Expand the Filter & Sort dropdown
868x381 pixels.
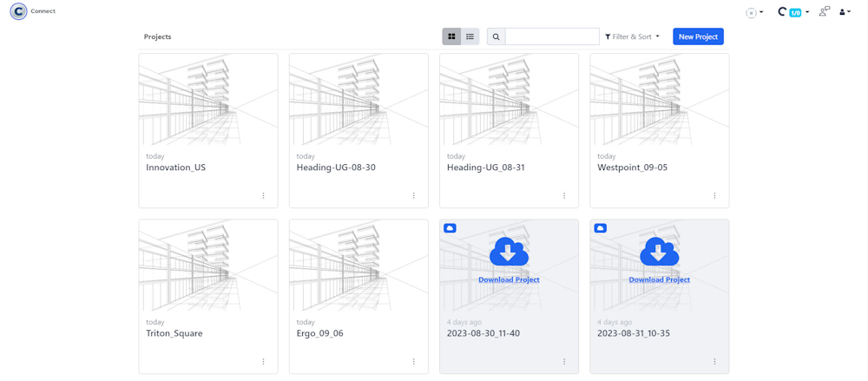coord(632,36)
